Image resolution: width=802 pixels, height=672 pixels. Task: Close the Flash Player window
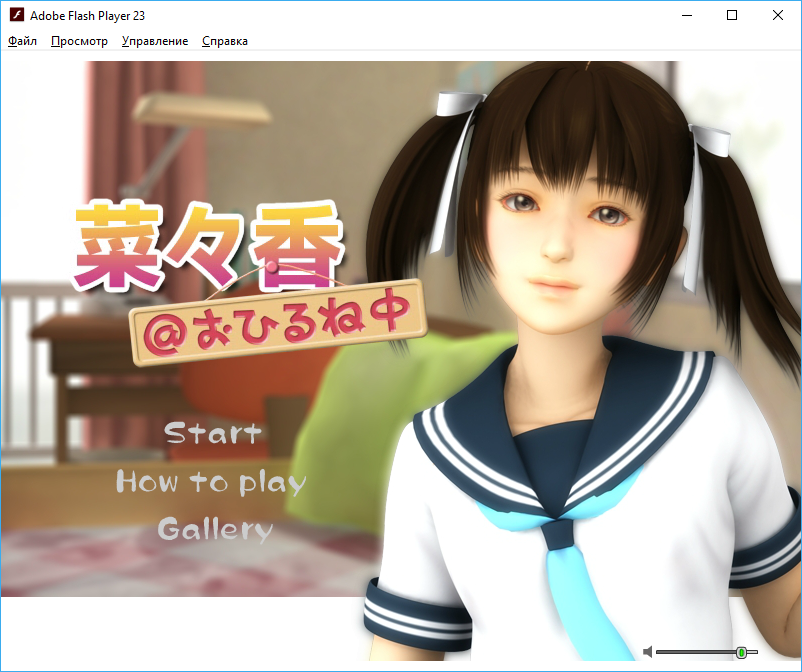pos(778,16)
